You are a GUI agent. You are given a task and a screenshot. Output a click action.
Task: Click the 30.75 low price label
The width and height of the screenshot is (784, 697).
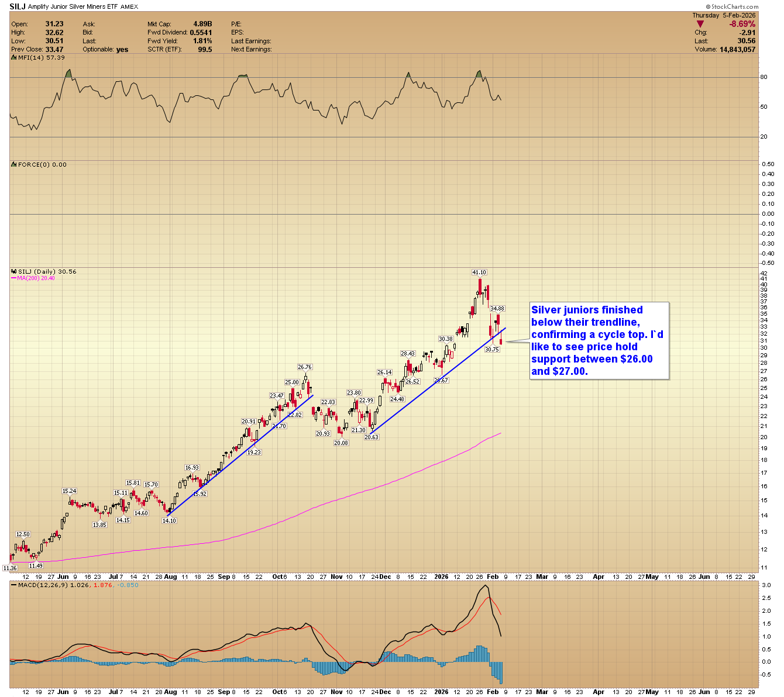click(492, 349)
